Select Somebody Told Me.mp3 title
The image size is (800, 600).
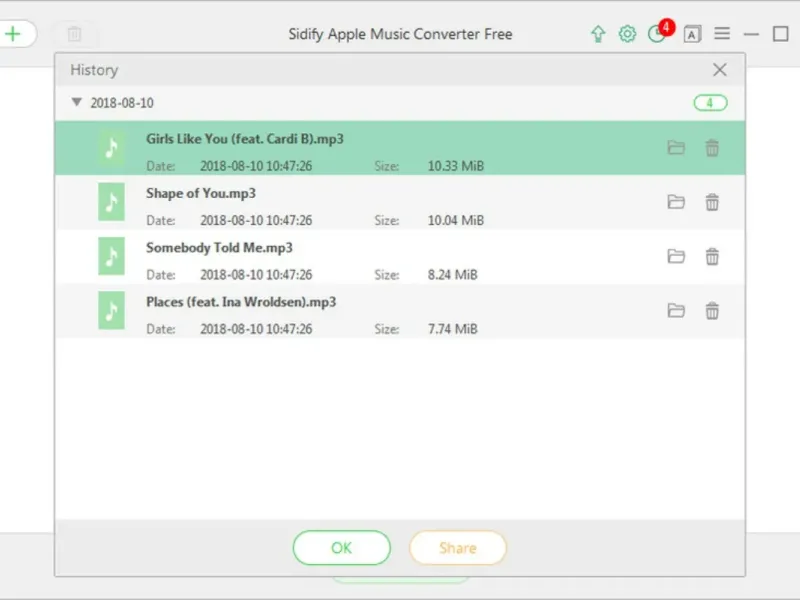pos(219,248)
